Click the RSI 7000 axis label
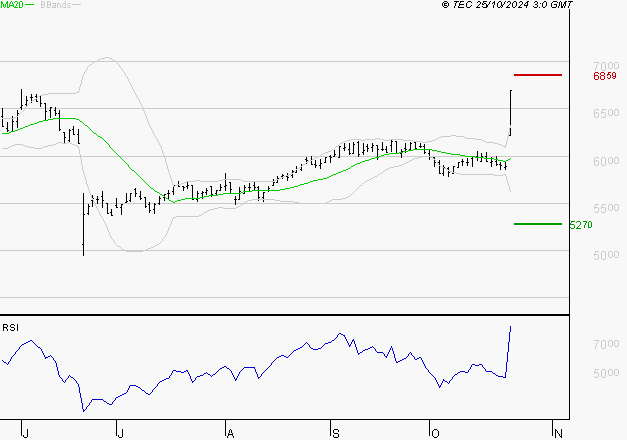This screenshot has width=627, height=440. (606, 344)
